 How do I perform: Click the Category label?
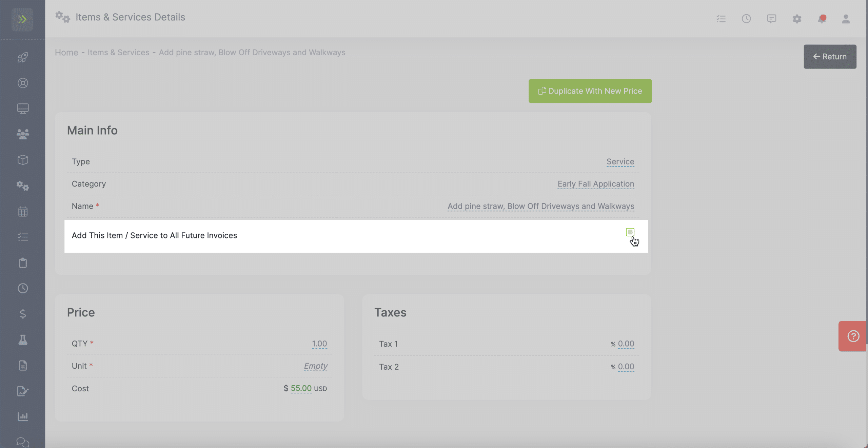[x=88, y=184]
